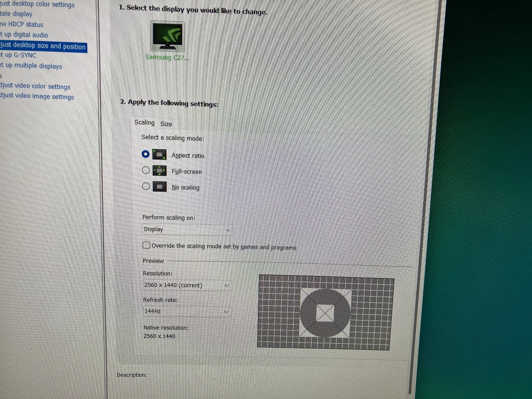Select the Full-screen radio button
Screen dimensions: 532x399
pyautogui.click(x=146, y=170)
